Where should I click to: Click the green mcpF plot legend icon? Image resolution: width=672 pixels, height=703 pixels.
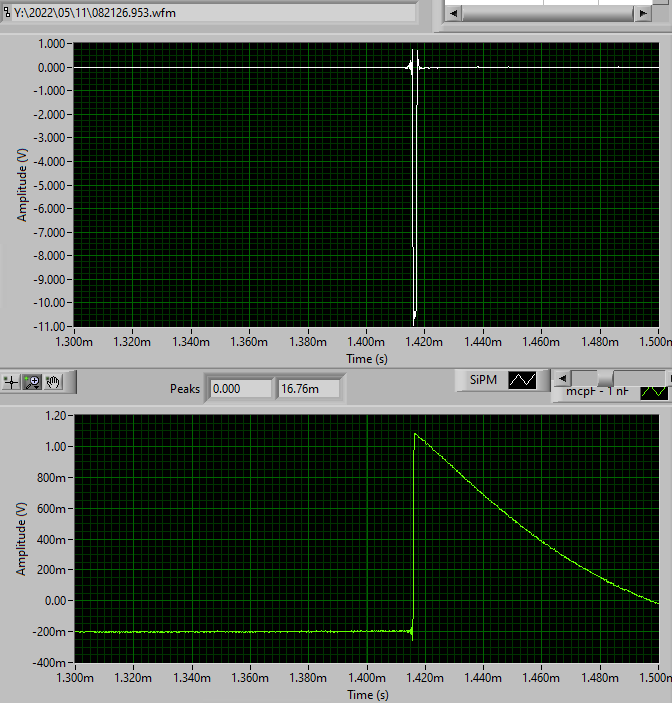654,392
